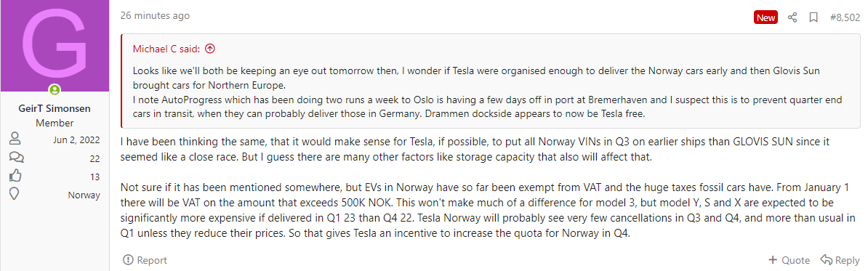Click the messages count 22

point(95,158)
